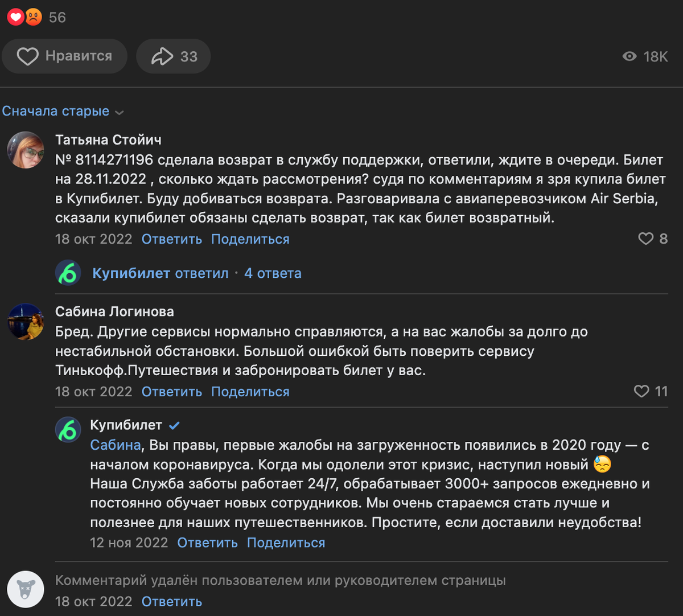Click the heart inside Нравится button
This screenshot has height=616, width=683.
28,56
